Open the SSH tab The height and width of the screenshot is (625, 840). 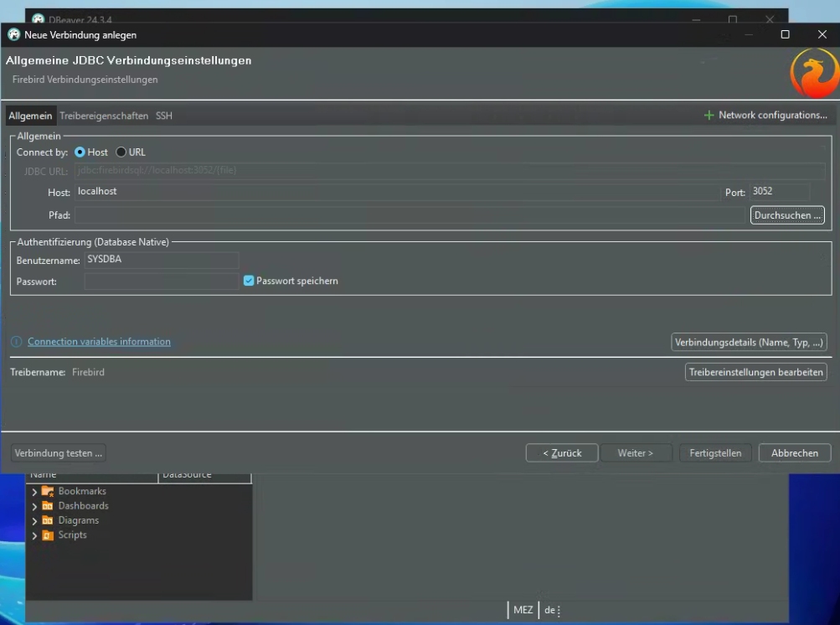point(164,116)
